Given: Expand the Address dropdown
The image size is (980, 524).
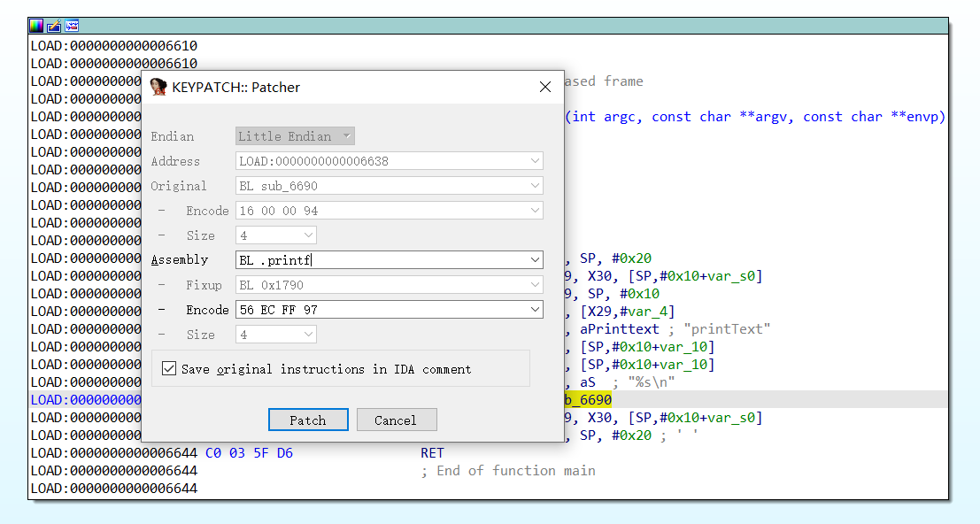Looking at the screenshot, I should (x=534, y=161).
